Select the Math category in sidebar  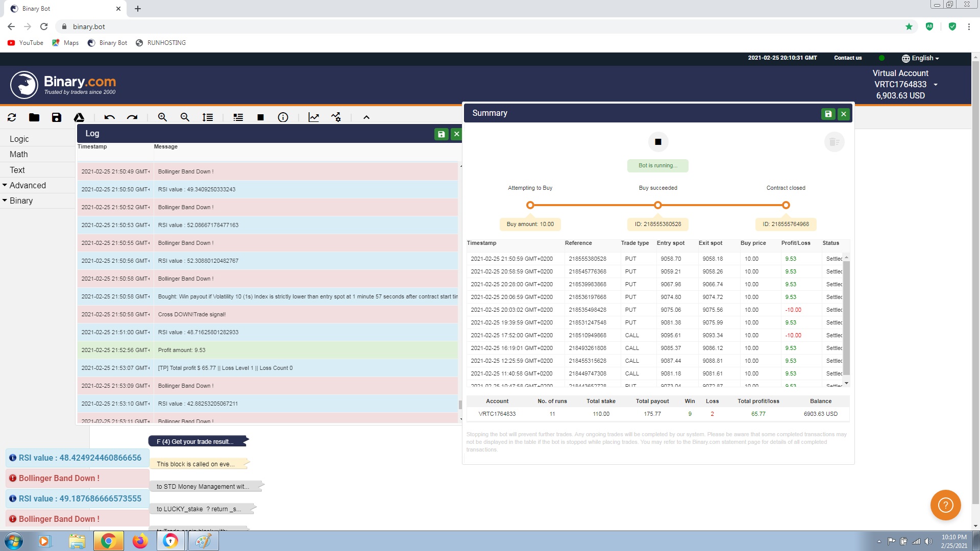point(18,154)
